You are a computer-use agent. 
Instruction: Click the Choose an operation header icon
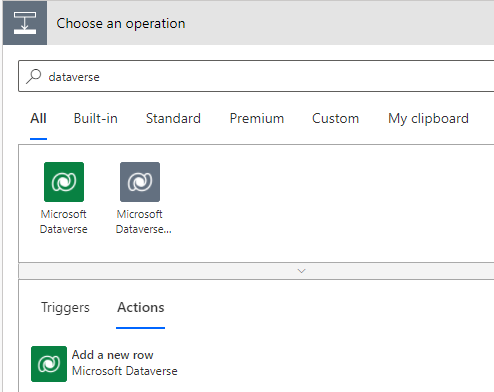point(25,23)
